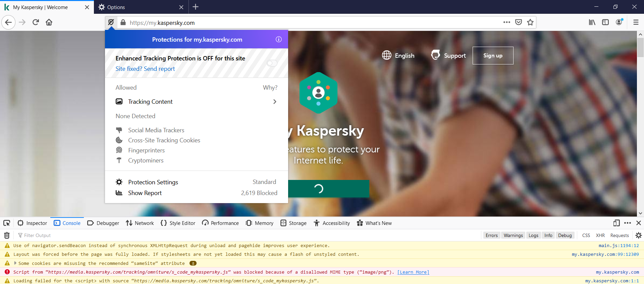644x284 pixels.
Task: Open source link main.js:1194:12
Action: (x=619, y=245)
